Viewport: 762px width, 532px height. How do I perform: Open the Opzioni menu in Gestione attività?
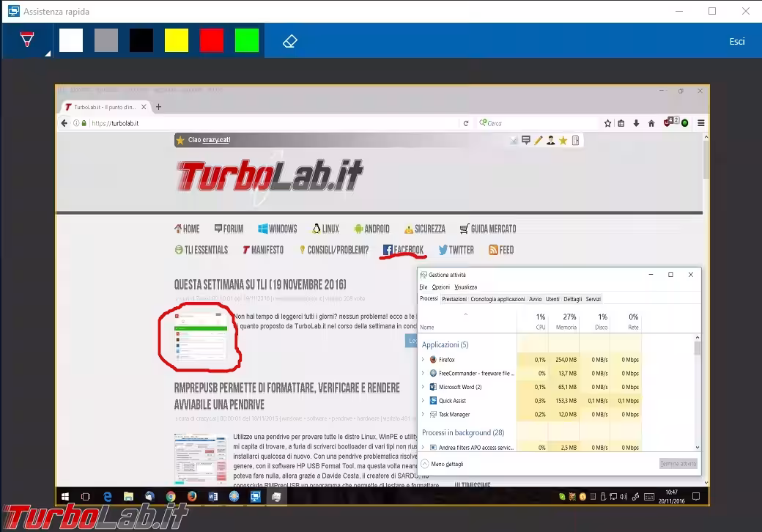tap(440, 287)
